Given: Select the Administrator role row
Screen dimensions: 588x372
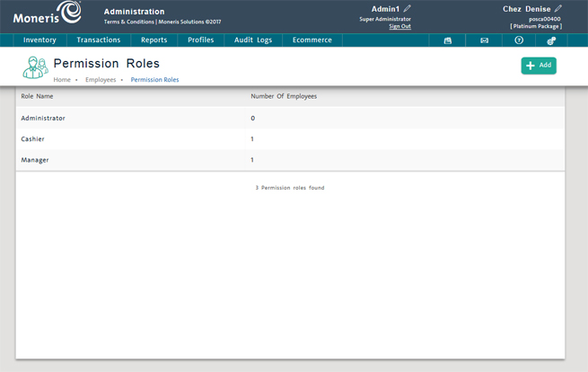Looking at the screenshot, I should pos(290,118).
